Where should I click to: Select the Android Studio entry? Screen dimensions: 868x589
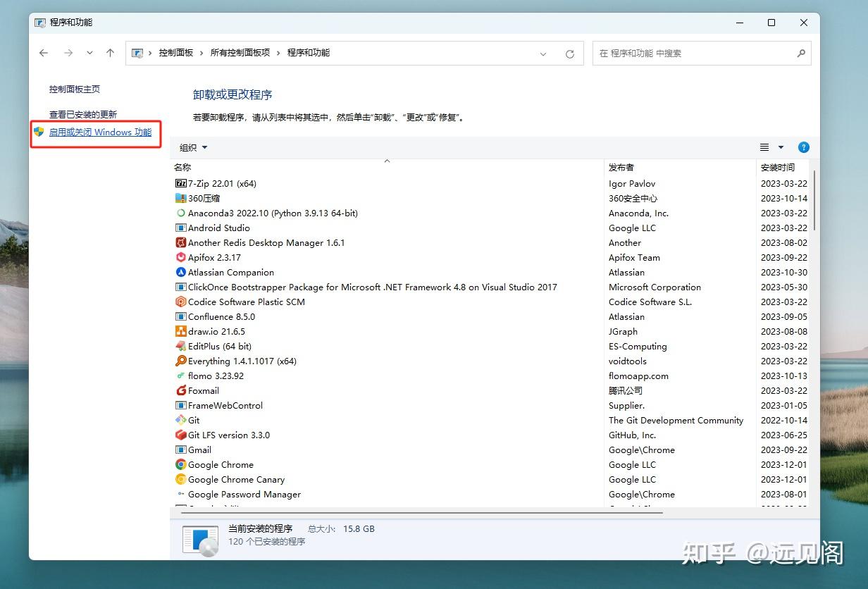coord(219,228)
